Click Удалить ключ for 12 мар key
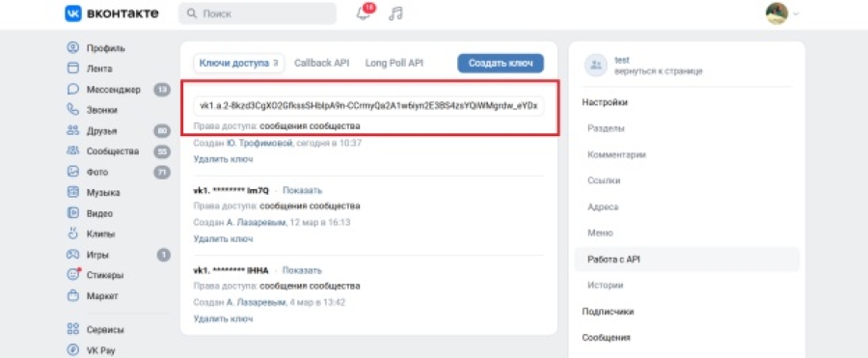The width and height of the screenshot is (868, 358). (x=223, y=239)
